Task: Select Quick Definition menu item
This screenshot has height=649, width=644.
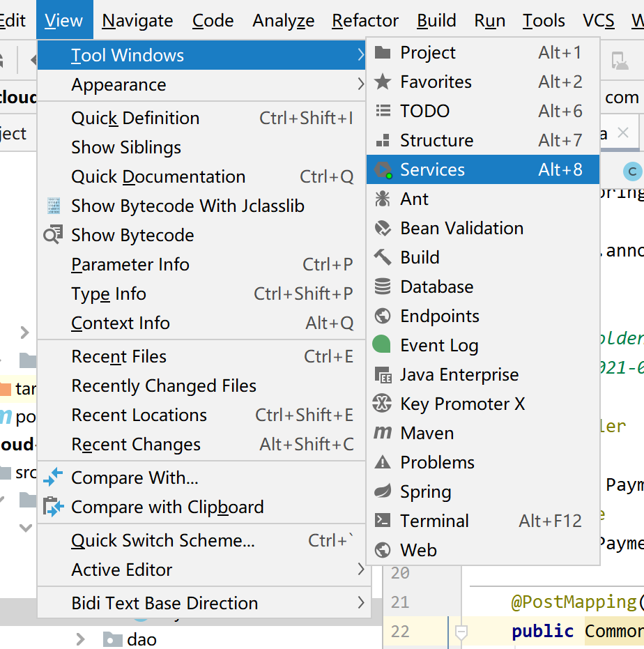Action: click(202, 118)
